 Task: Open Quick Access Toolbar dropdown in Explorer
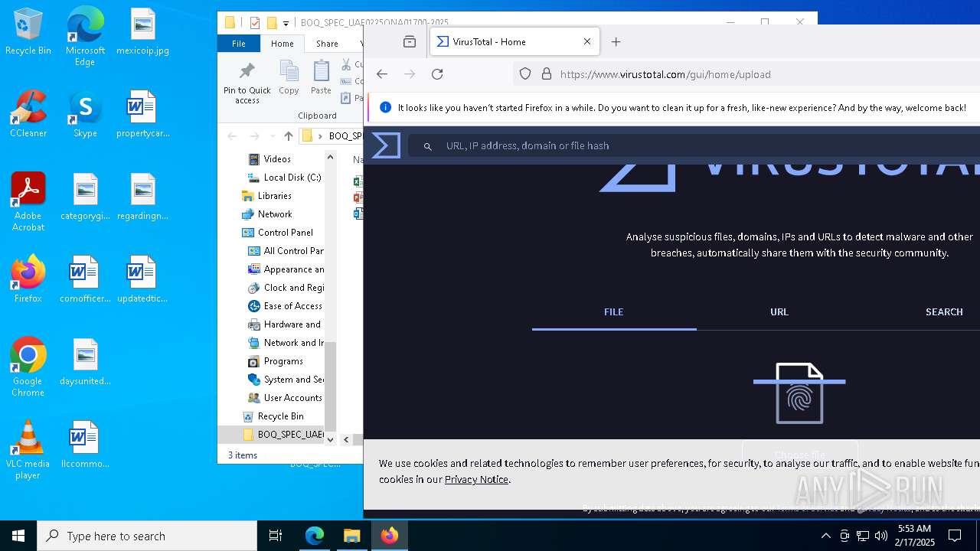286,23
